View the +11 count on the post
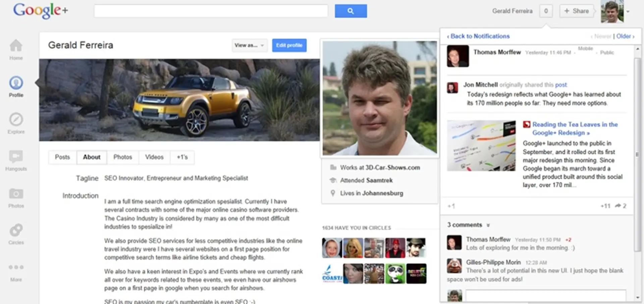The width and height of the screenshot is (644, 304). pos(605,206)
